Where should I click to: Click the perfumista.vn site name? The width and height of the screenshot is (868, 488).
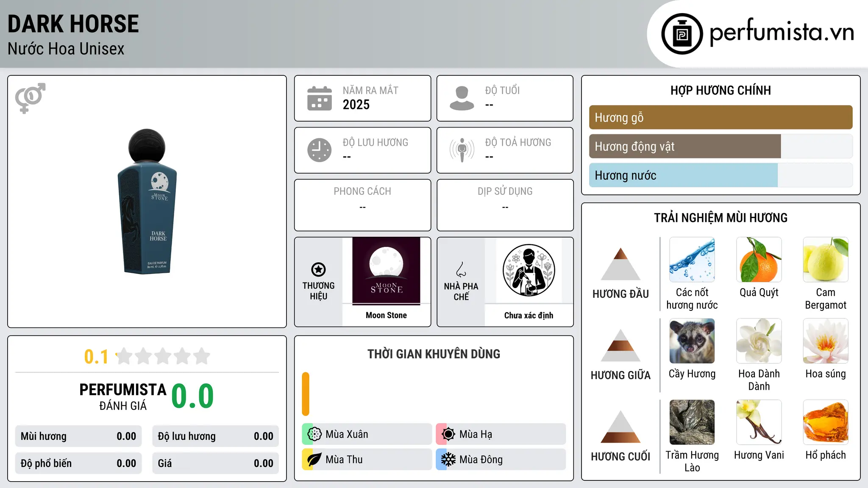(x=782, y=32)
